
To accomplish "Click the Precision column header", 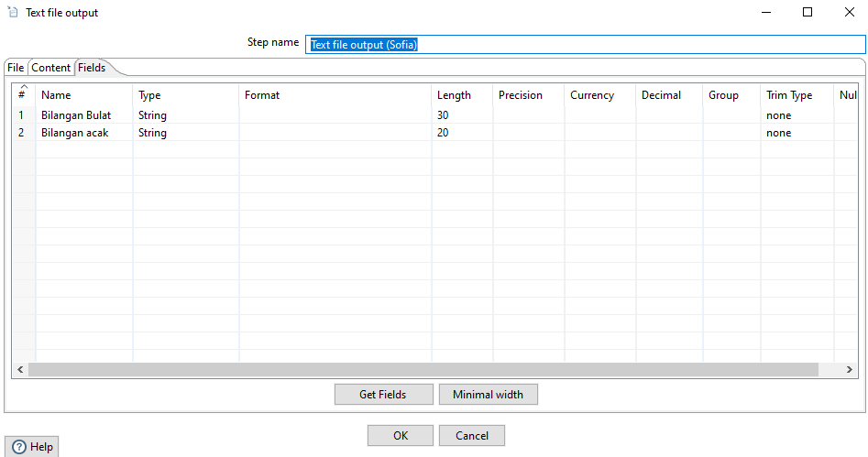I will (x=529, y=95).
